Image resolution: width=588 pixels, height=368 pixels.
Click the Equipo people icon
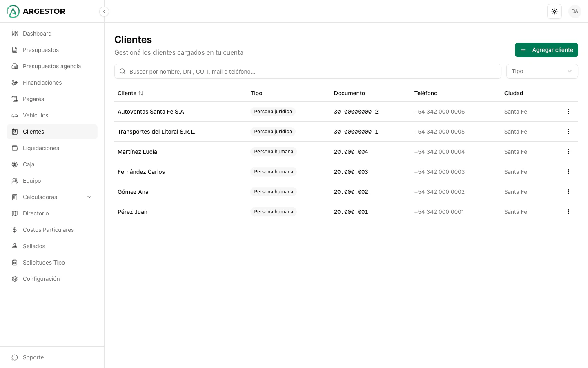tap(15, 181)
